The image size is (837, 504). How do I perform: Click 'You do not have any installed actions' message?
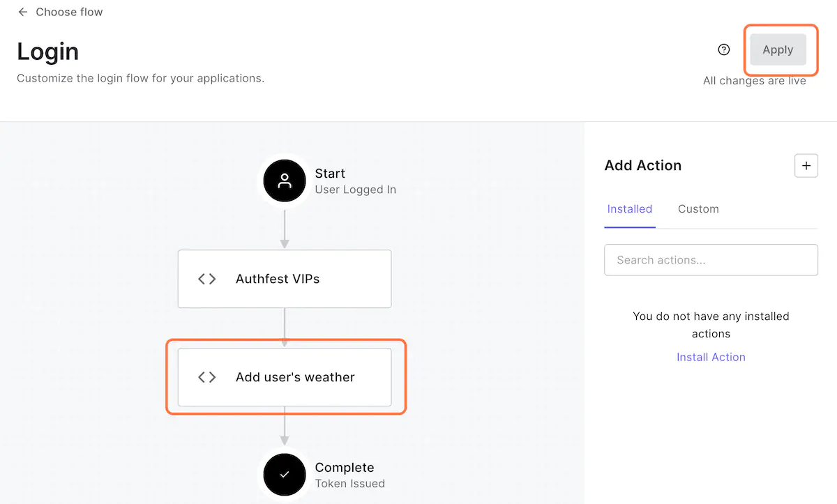coord(711,325)
